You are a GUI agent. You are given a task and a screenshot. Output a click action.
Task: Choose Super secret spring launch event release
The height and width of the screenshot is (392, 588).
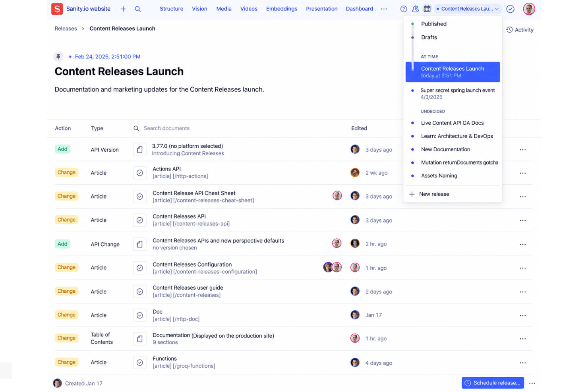click(453, 94)
